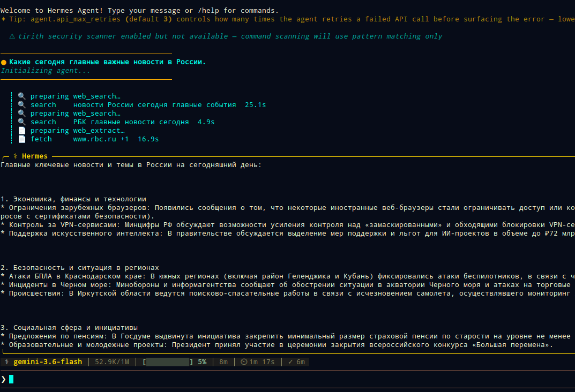
Task: Click the 'Initializing agent...' status line
Action: coord(45,71)
